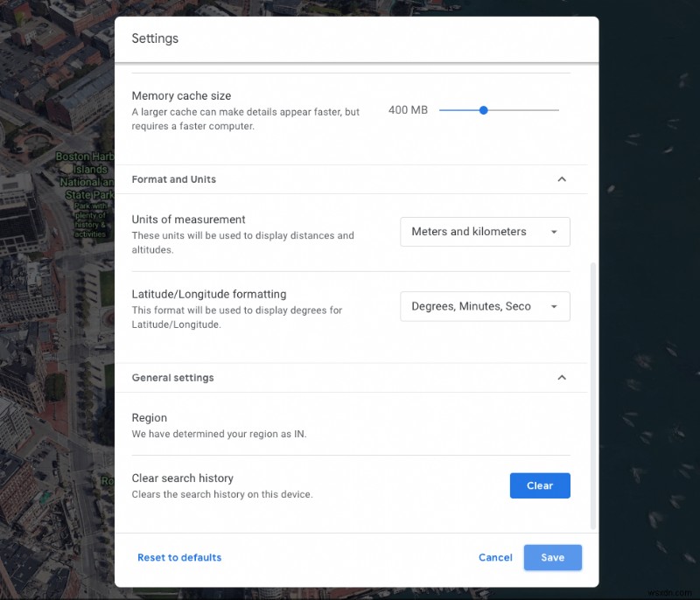Clear the search history on this device
This screenshot has width=700, height=600.
[540, 485]
